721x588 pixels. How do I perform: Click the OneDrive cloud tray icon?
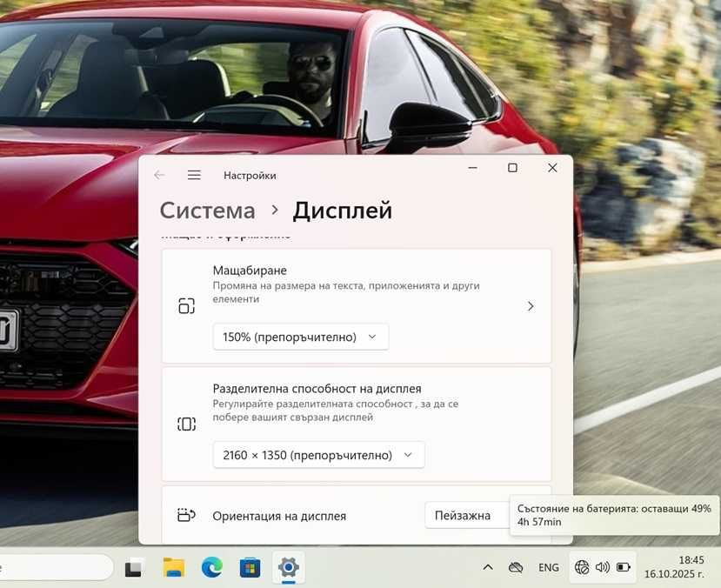(x=516, y=568)
